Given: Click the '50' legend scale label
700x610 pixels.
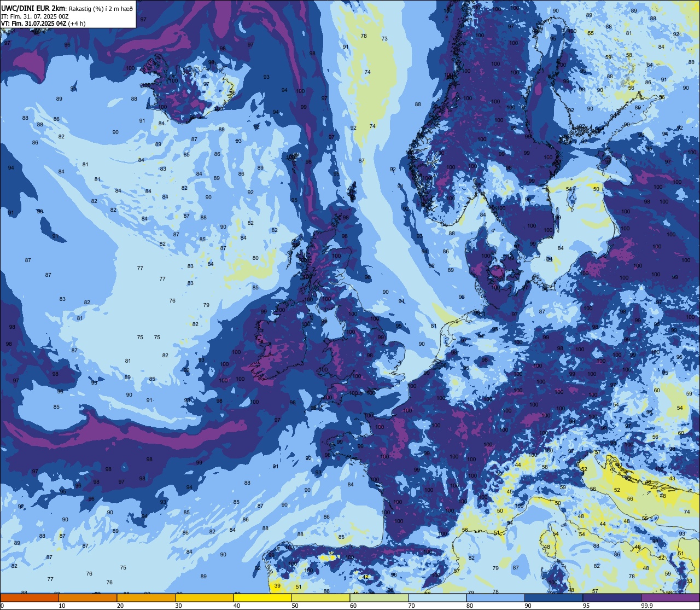Looking at the screenshot, I should (295, 606).
